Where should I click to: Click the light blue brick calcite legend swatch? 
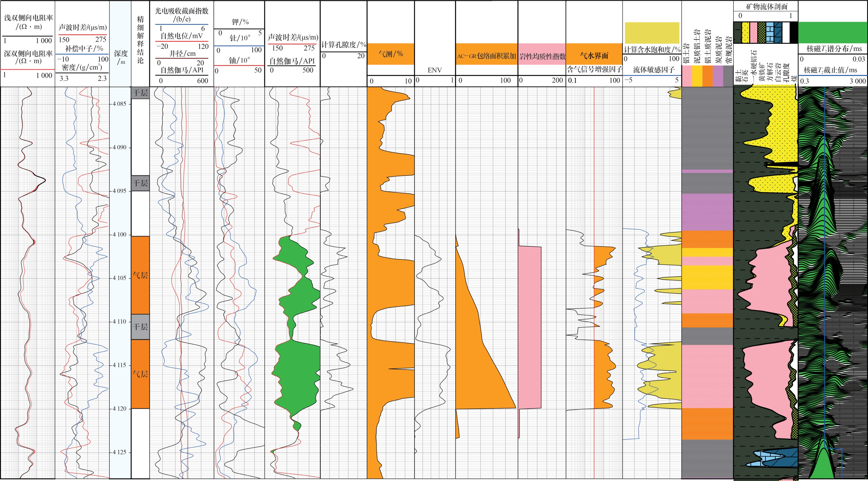click(770, 33)
